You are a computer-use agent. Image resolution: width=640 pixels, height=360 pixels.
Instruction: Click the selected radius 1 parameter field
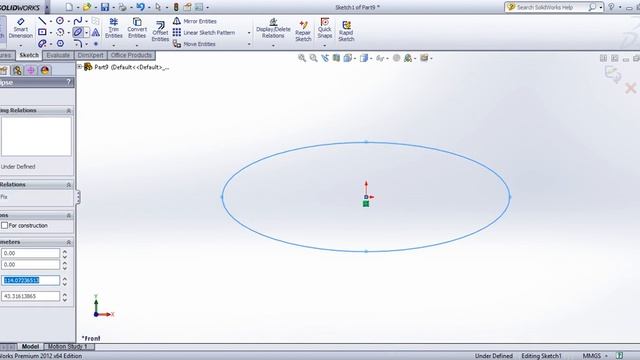tap(31, 280)
